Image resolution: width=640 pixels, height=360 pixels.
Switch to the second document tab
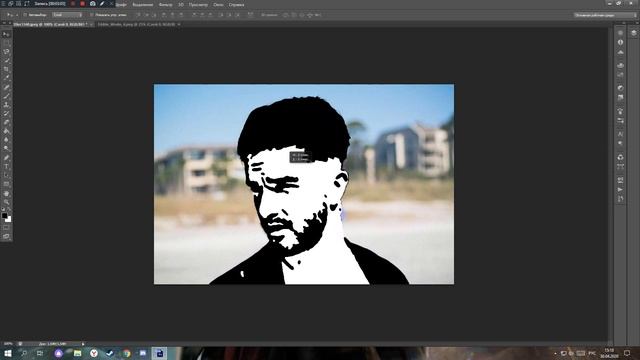click(x=136, y=24)
